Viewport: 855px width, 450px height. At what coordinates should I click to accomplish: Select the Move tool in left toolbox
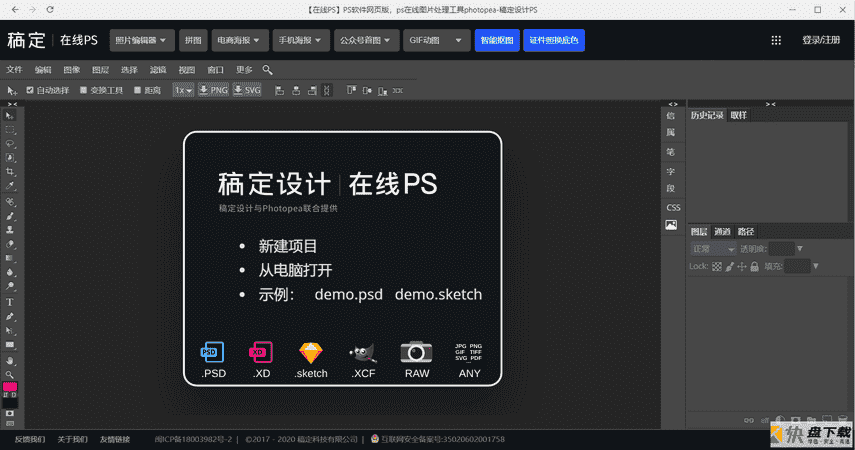pos(9,116)
